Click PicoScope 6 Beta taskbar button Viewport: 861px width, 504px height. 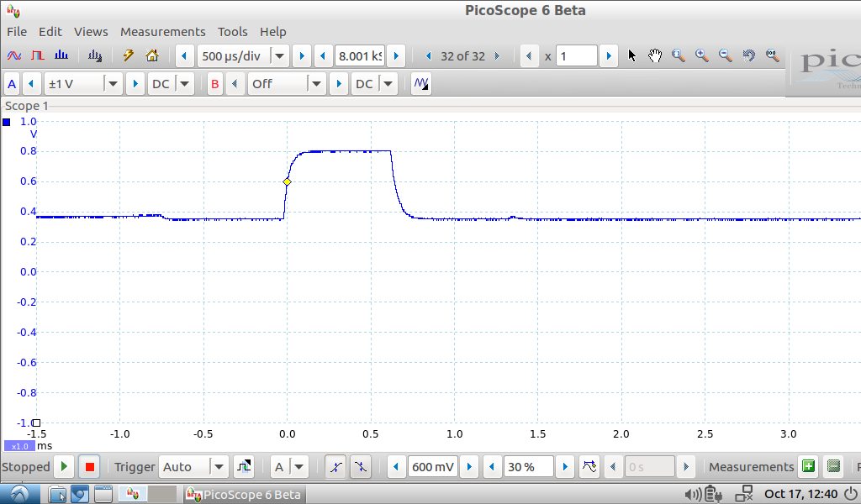click(244, 494)
